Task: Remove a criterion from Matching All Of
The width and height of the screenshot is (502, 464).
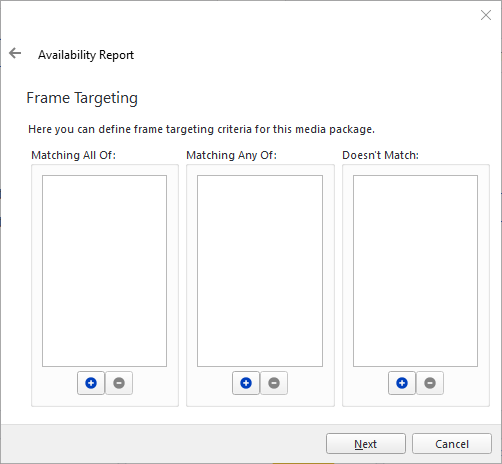Action: click(x=119, y=383)
